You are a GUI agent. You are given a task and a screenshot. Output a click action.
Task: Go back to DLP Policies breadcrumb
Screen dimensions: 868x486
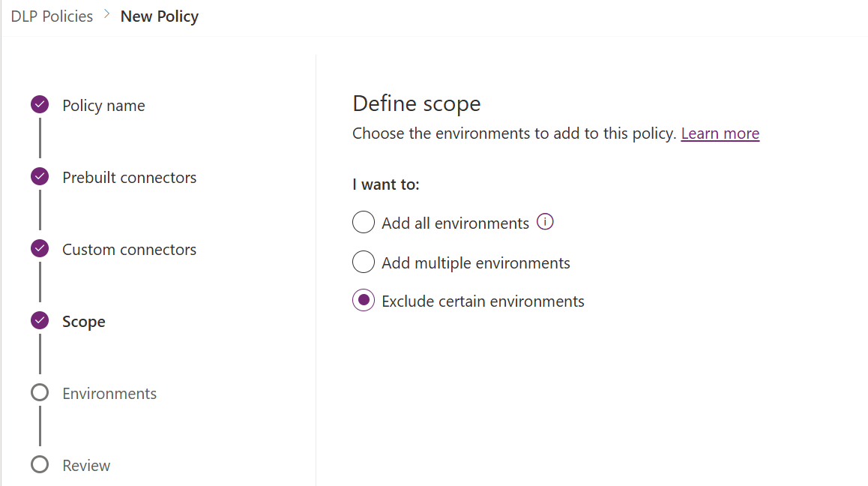tap(52, 16)
